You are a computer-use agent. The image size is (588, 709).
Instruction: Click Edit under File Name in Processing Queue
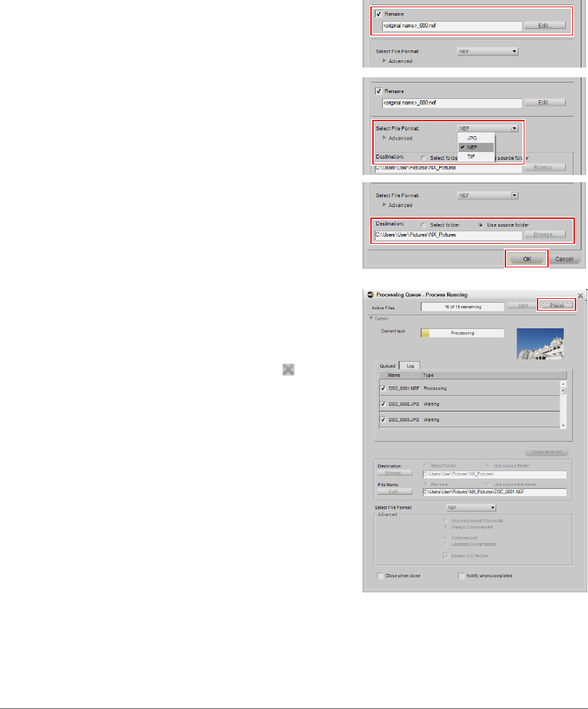pos(395,491)
